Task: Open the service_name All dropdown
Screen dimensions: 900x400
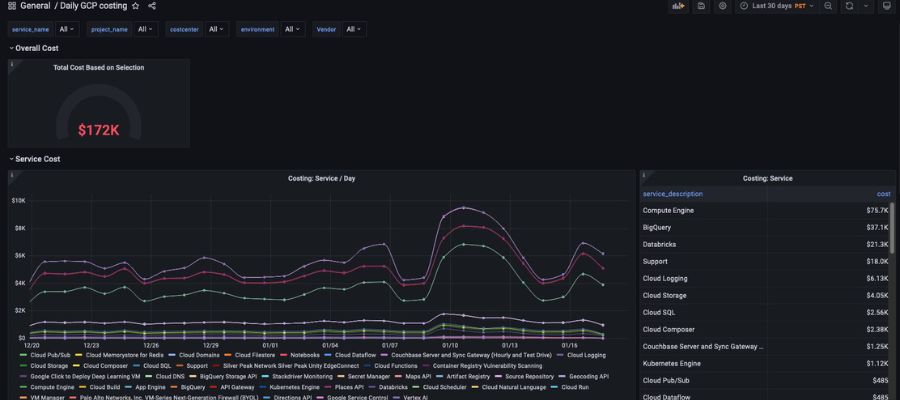Action: 67,29
